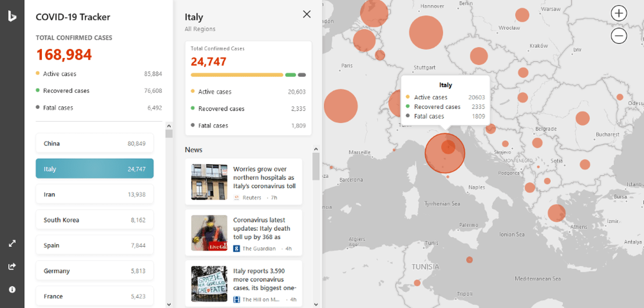
Task: Zoom out on the map
Action: (619, 36)
